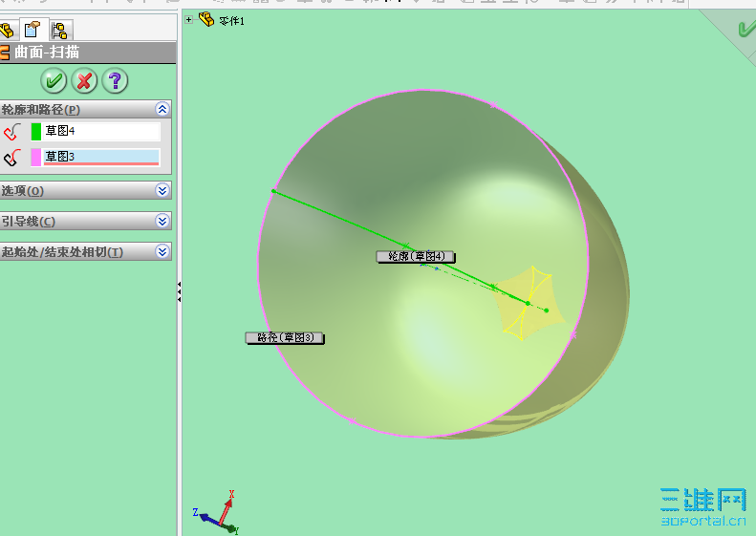Click the 起始处/结束处相切(T) header text
Viewport: 756px width, 536px height.
(x=62, y=252)
